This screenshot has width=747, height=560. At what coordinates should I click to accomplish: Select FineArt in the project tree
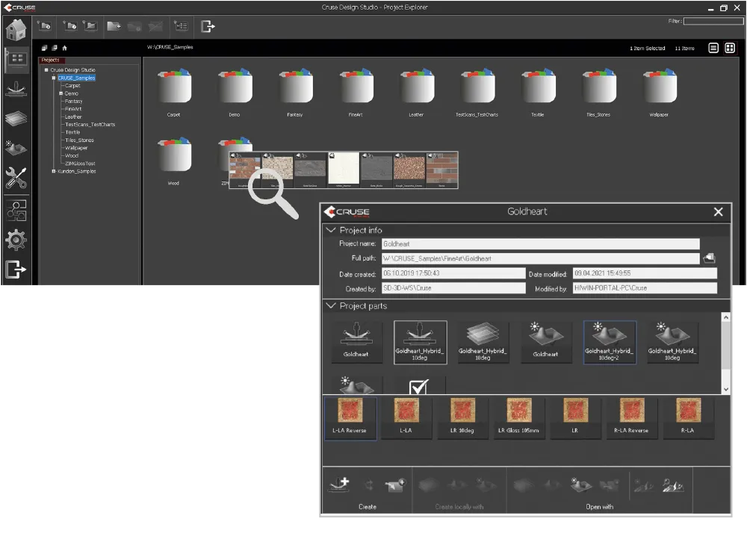pos(73,109)
